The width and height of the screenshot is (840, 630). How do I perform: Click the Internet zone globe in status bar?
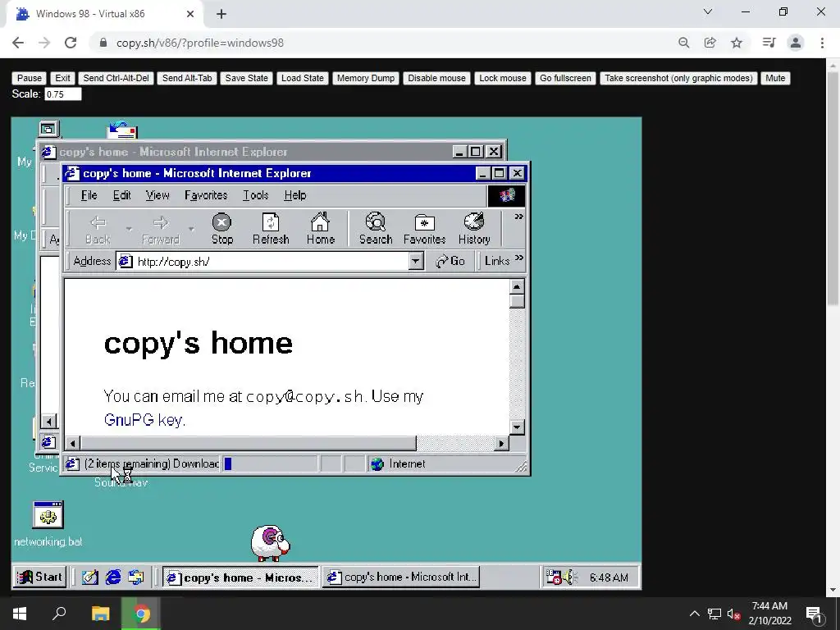click(x=377, y=464)
